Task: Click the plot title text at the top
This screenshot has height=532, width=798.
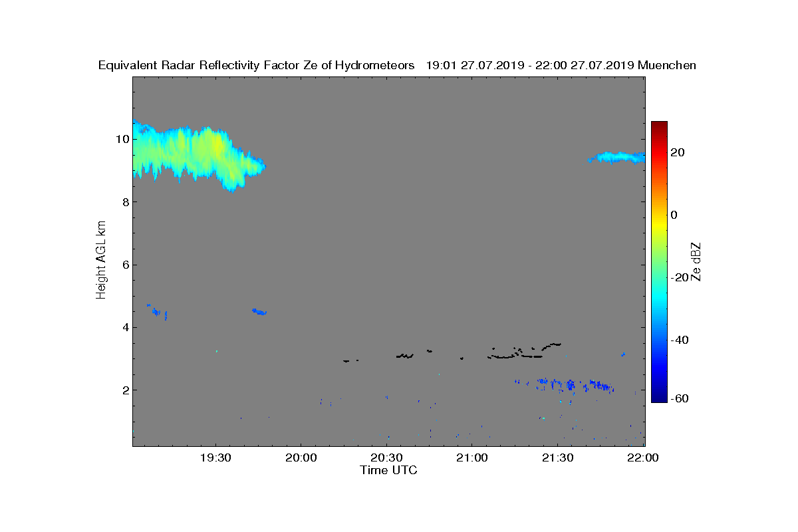Action: 397,65
